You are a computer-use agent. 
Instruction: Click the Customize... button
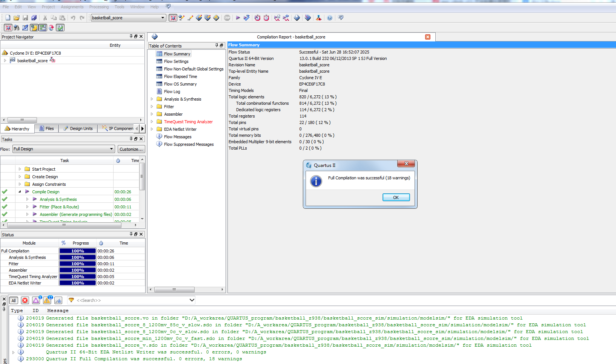pos(131,149)
